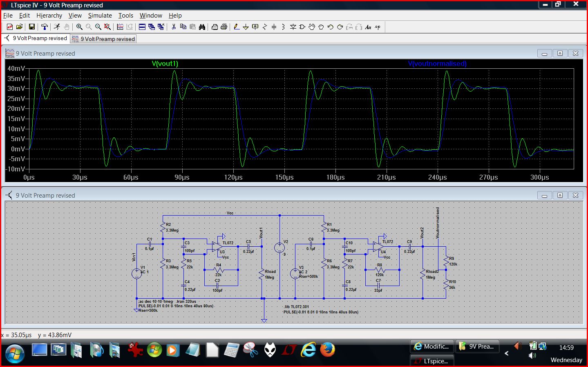Select the Zoom In magnifier tool

tap(79, 27)
